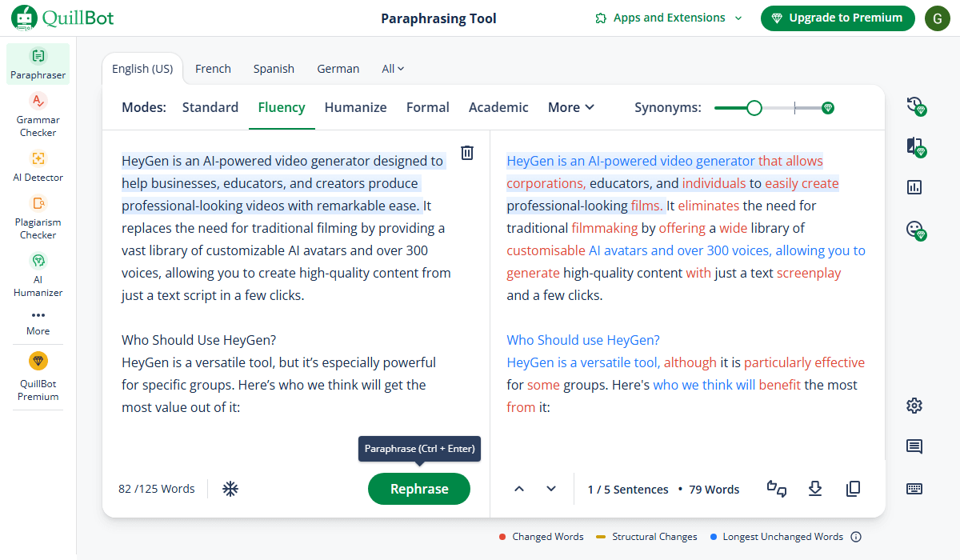960x560 pixels.
Task: Go to previous sentence with up arrow
Action: tap(518, 489)
